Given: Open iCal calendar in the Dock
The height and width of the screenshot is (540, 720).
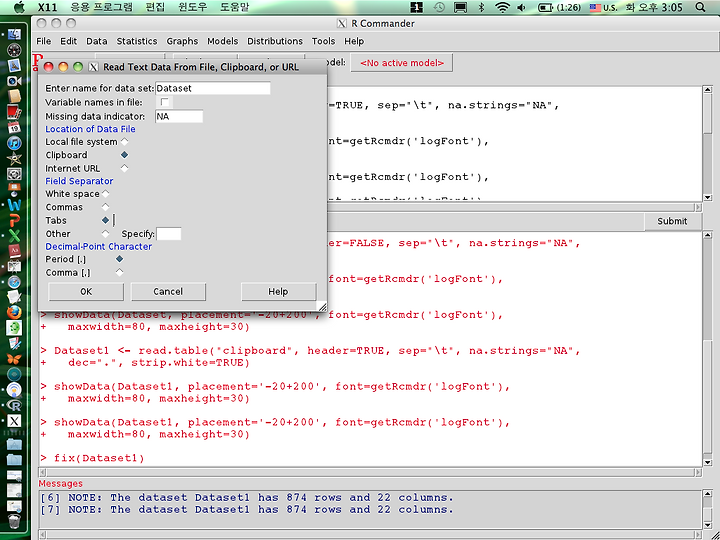Looking at the screenshot, I should pos(14,127).
